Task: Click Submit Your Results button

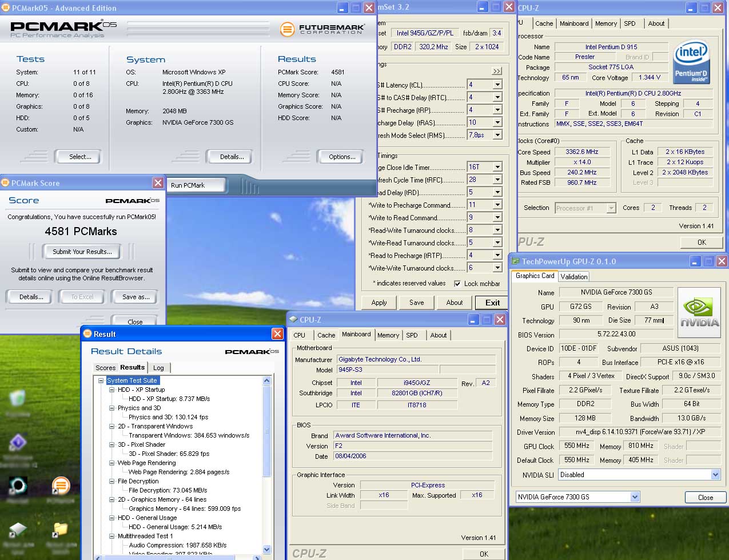Action: pos(82,252)
